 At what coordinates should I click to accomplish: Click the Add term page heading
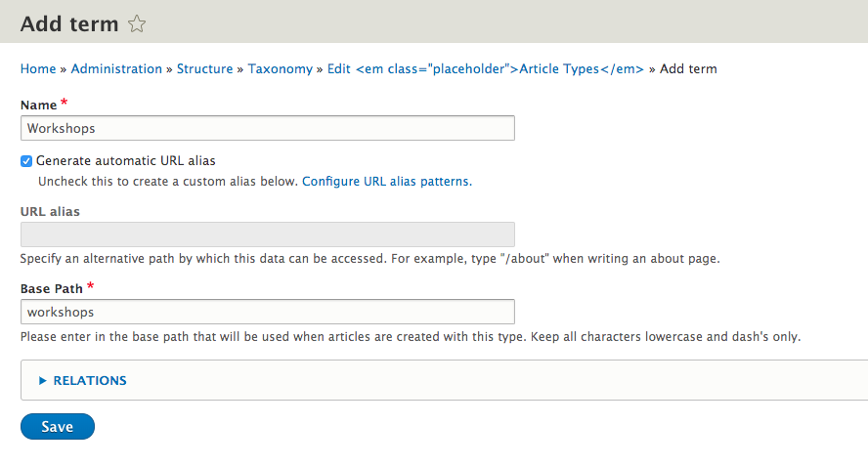69,24
